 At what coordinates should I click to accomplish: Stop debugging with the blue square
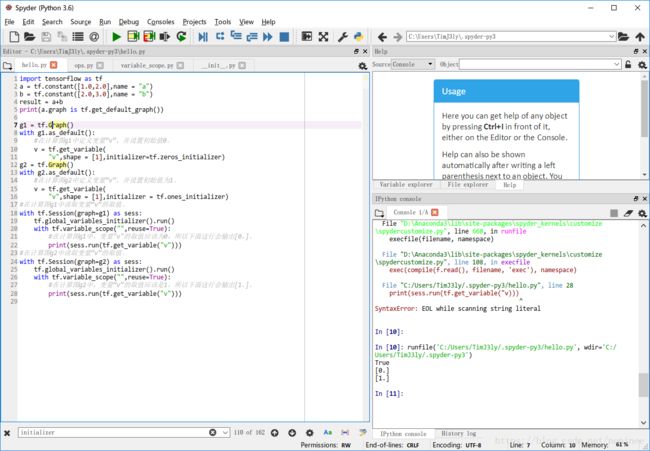pyautogui.click(x=284, y=37)
